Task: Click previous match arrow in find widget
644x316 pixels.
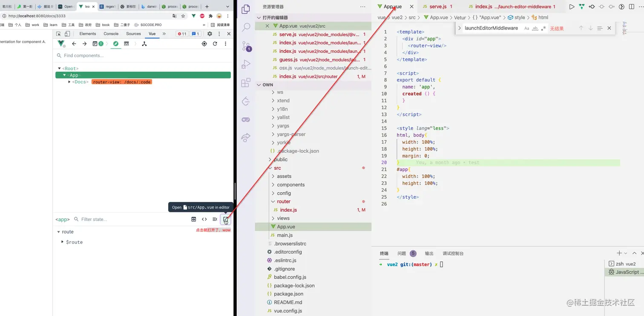Action: pyautogui.click(x=581, y=28)
